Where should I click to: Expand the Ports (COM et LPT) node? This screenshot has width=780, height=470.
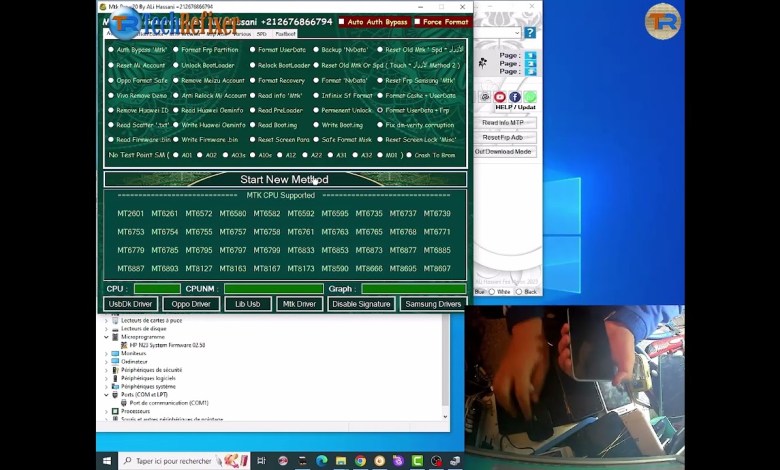coord(107,395)
